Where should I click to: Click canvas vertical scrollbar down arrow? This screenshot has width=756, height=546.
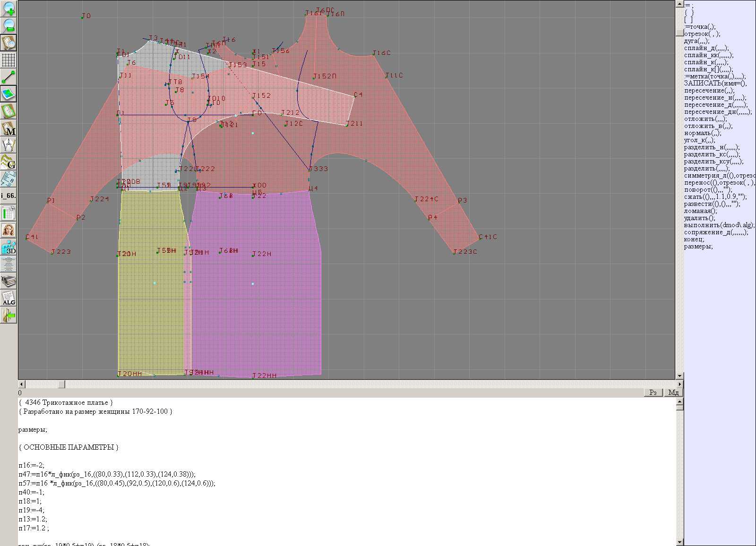pos(679,376)
